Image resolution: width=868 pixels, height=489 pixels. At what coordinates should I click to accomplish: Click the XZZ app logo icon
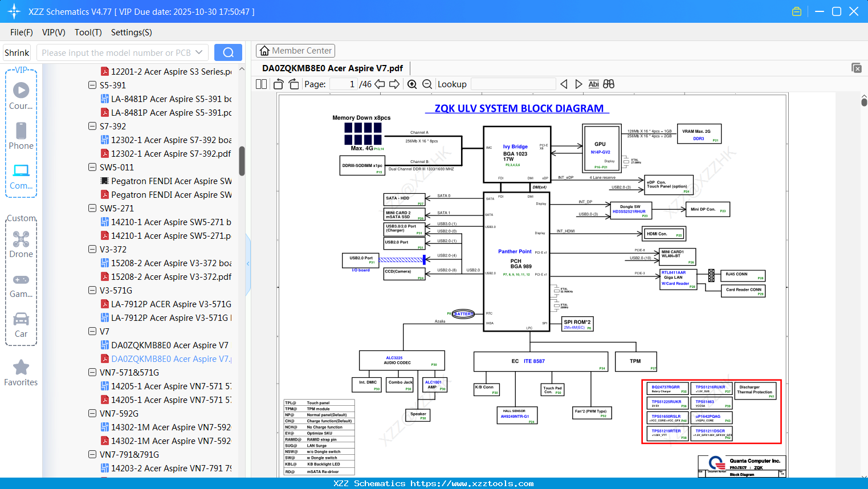(14, 11)
